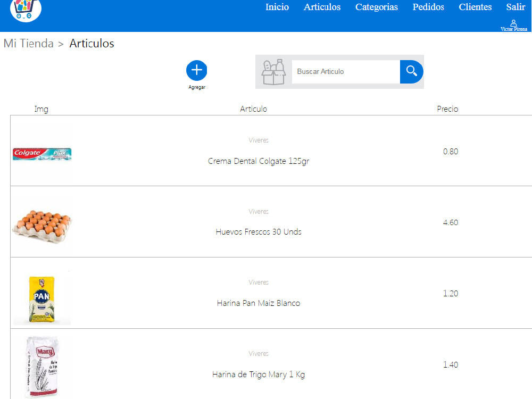Click the price 1.40
The height and width of the screenshot is (399, 532).
tap(451, 365)
